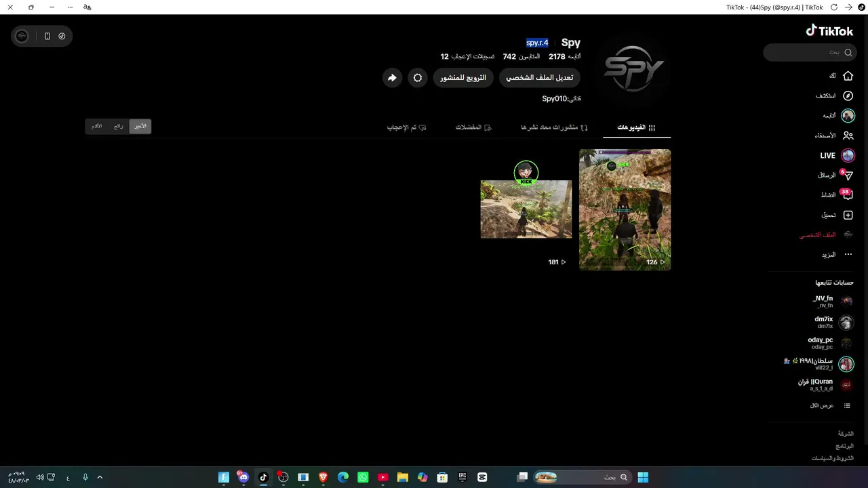
Task: Open followed account _NV_fn
Action: tap(833, 302)
